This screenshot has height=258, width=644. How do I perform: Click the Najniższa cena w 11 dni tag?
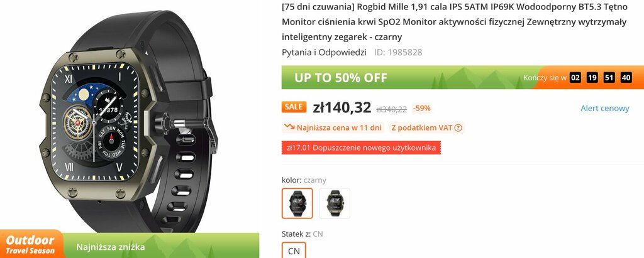[x=333, y=127]
